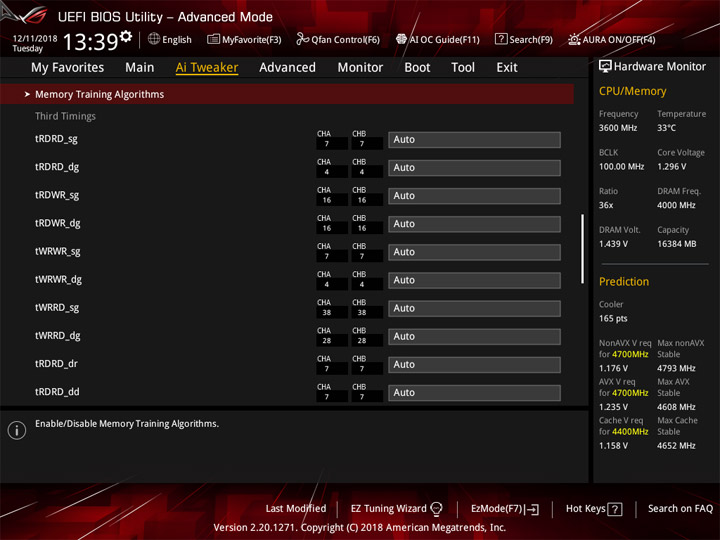Open tWRRD_dg Auto dropdown
The image size is (720, 540).
click(x=474, y=336)
